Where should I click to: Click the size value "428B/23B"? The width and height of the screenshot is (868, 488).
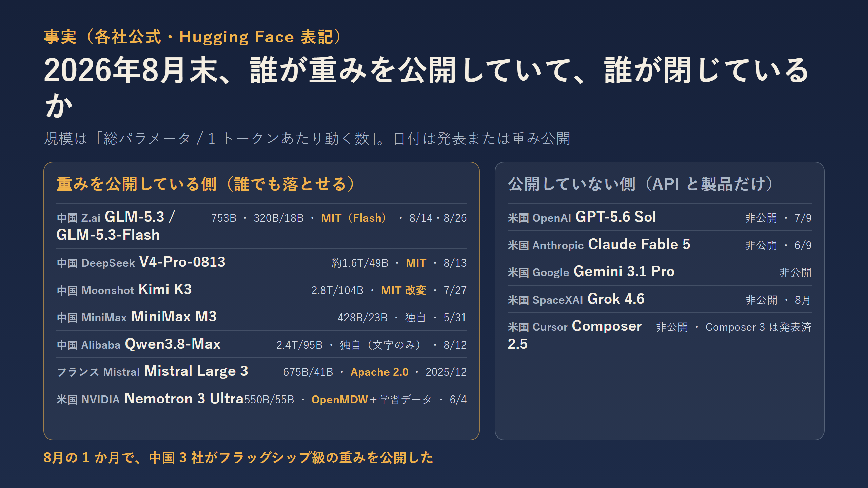click(362, 318)
